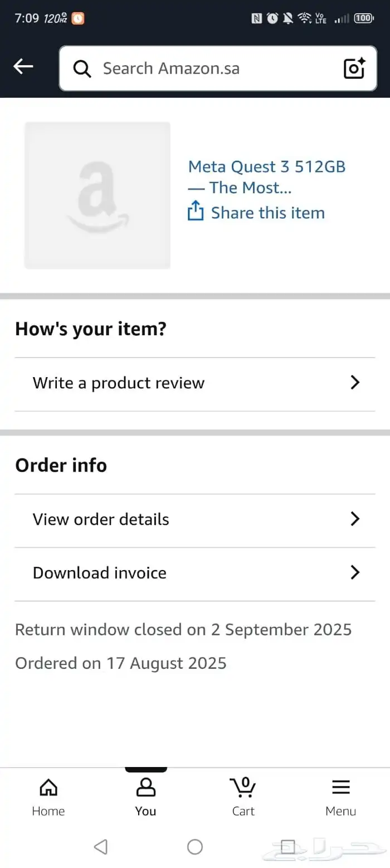This screenshot has width=390, height=868.
Task: Open the hamburger Menu icon
Action: point(340,788)
